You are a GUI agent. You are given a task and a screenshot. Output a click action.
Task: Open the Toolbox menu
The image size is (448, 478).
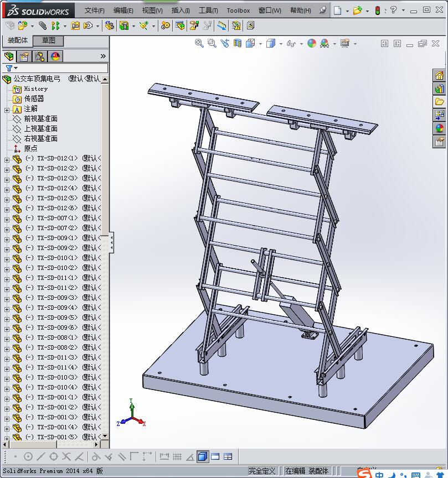click(x=238, y=11)
